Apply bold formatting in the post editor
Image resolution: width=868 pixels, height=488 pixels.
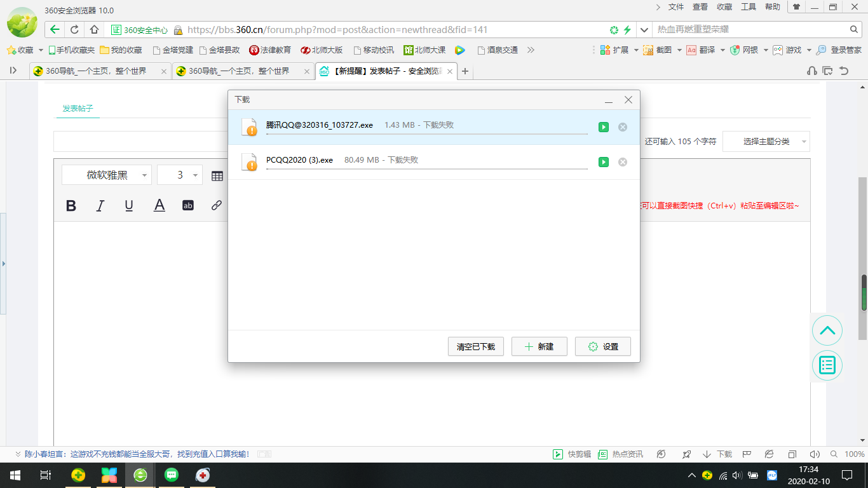tap(71, 205)
